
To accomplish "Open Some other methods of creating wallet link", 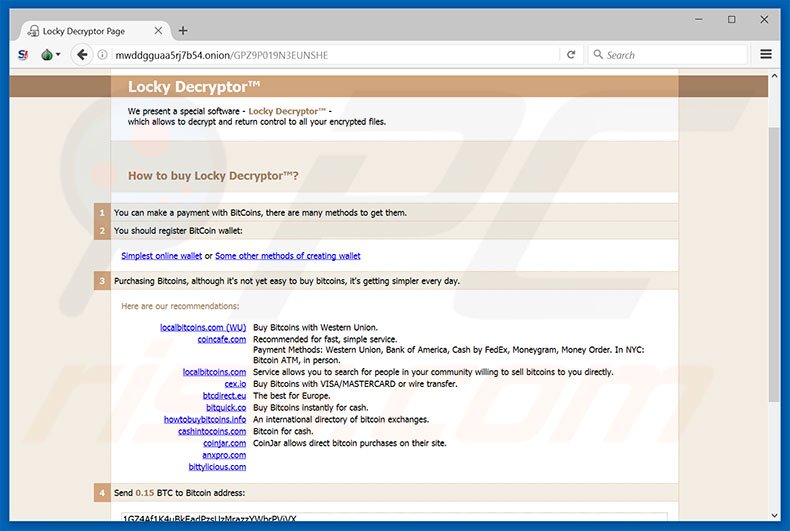I will click(288, 256).
